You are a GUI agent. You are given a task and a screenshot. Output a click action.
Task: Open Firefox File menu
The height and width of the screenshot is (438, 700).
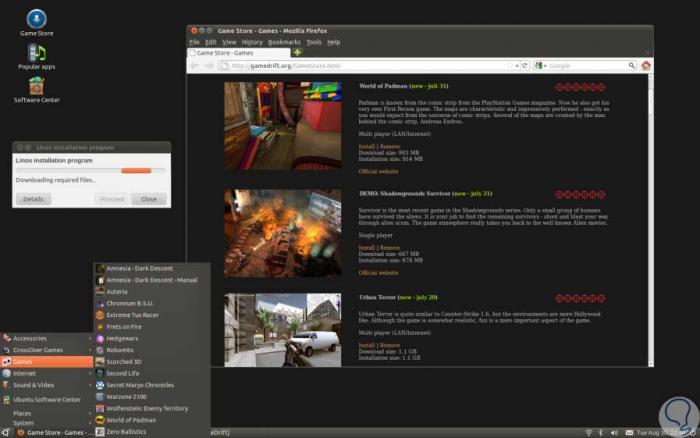195,42
